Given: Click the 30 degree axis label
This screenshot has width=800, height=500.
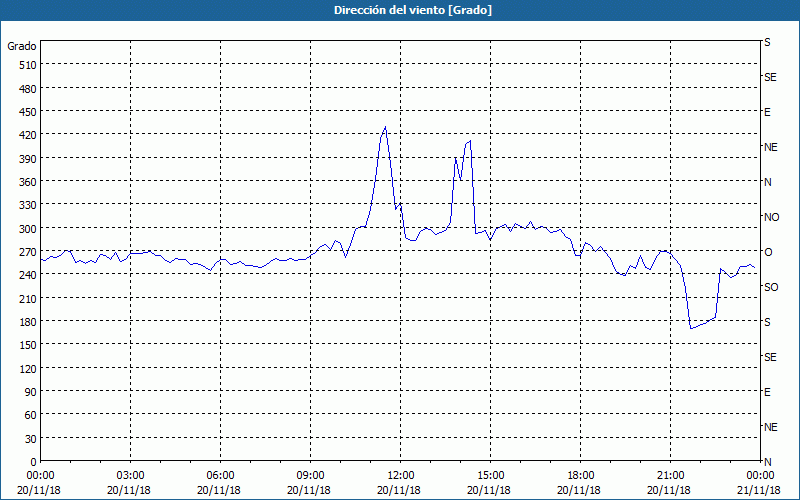Looking at the screenshot, I should click(31, 439).
